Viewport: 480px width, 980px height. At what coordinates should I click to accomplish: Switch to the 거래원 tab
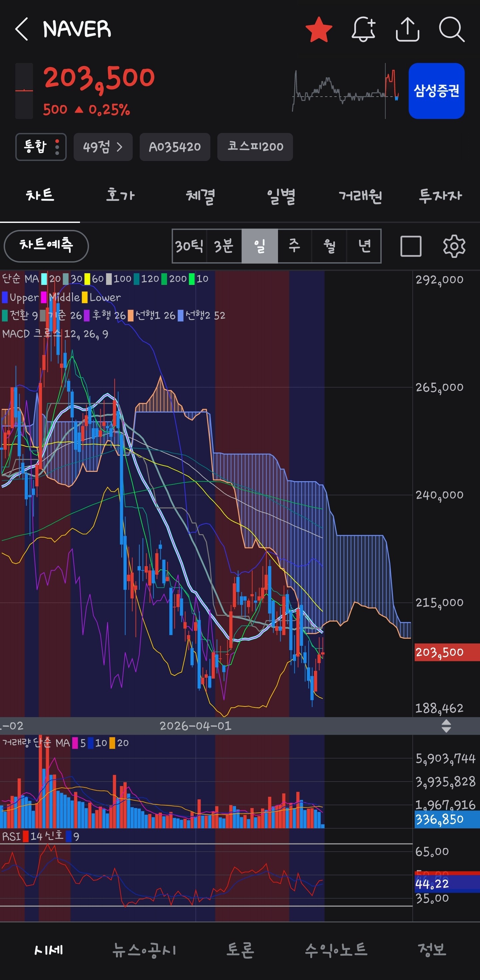point(360,196)
